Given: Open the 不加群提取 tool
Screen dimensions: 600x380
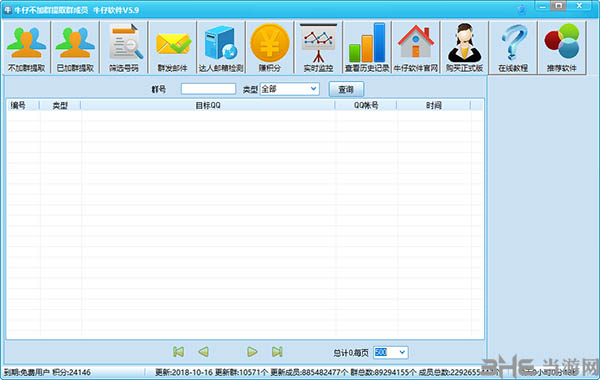Looking at the screenshot, I should pos(26,47).
